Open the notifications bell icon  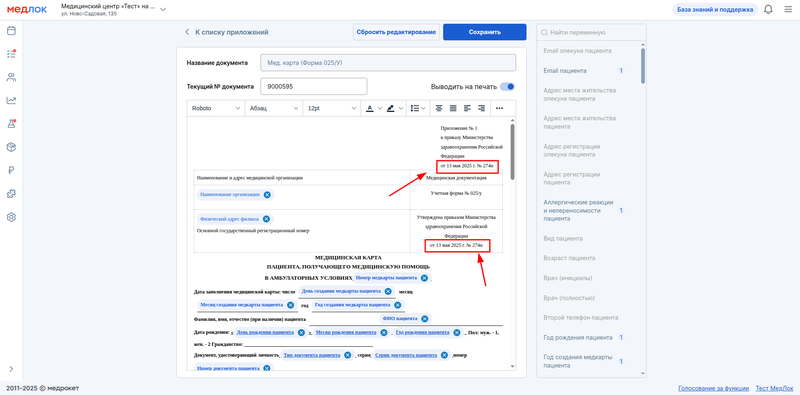(768, 10)
